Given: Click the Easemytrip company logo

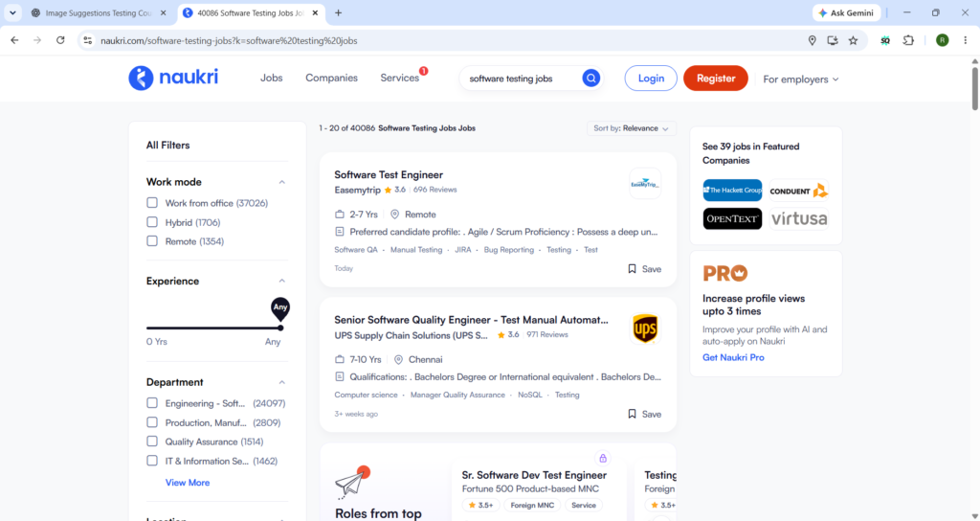Looking at the screenshot, I should point(645,183).
